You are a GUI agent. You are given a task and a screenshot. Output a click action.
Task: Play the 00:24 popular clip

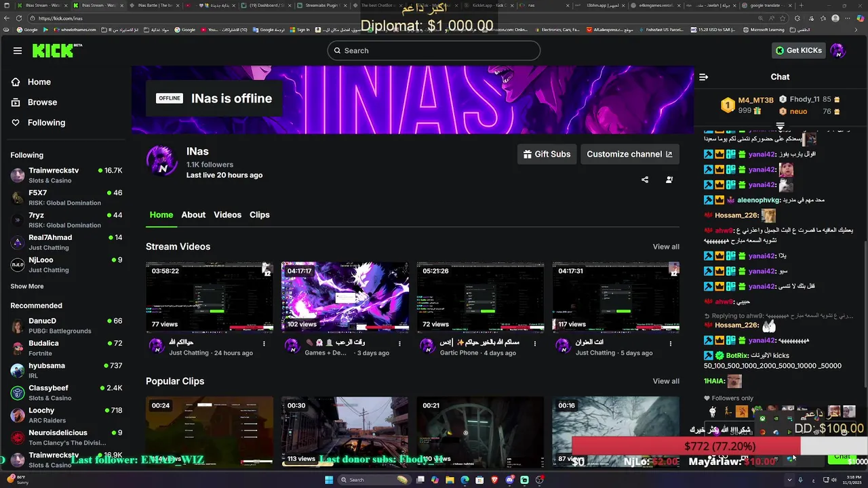[x=210, y=432]
